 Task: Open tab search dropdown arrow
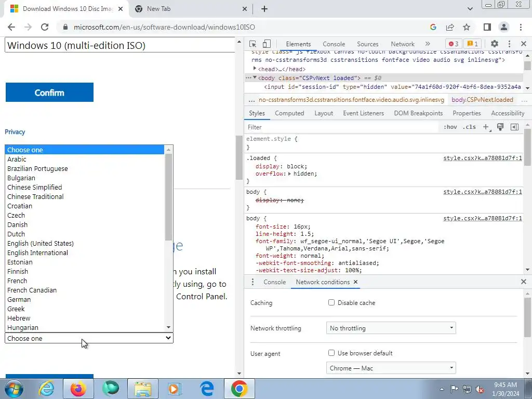click(x=470, y=9)
